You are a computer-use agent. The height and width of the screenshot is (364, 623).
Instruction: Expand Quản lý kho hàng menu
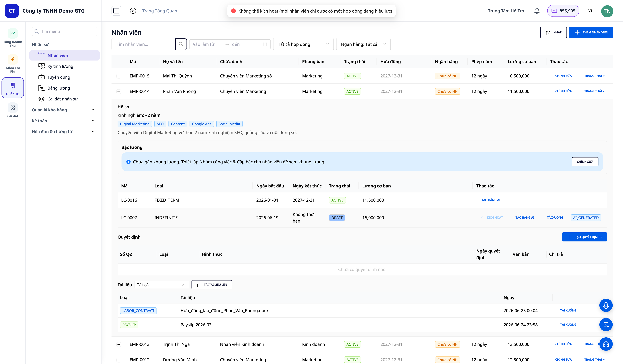[x=63, y=110]
